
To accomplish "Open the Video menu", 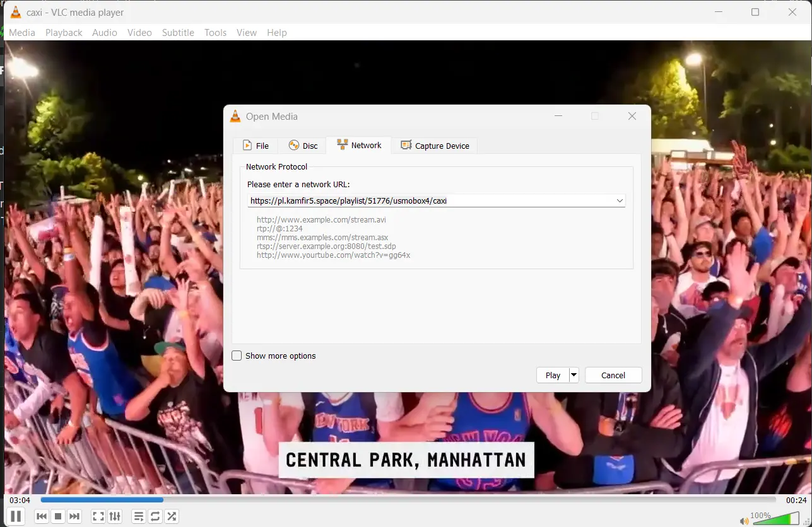I will tap(139, 32).
